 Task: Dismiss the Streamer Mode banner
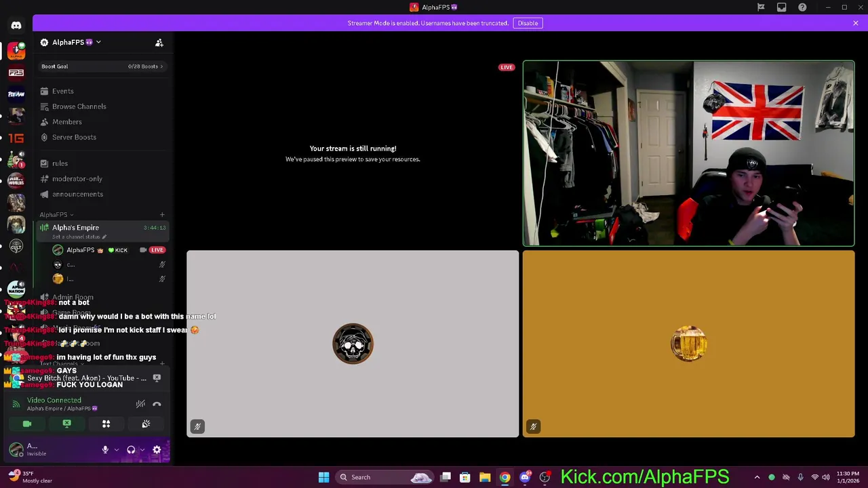(x=856, y=23)
